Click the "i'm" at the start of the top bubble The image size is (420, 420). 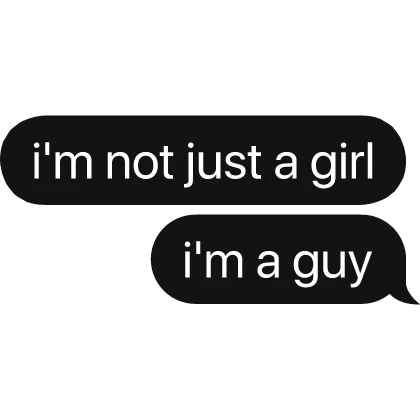pos(63,161)
